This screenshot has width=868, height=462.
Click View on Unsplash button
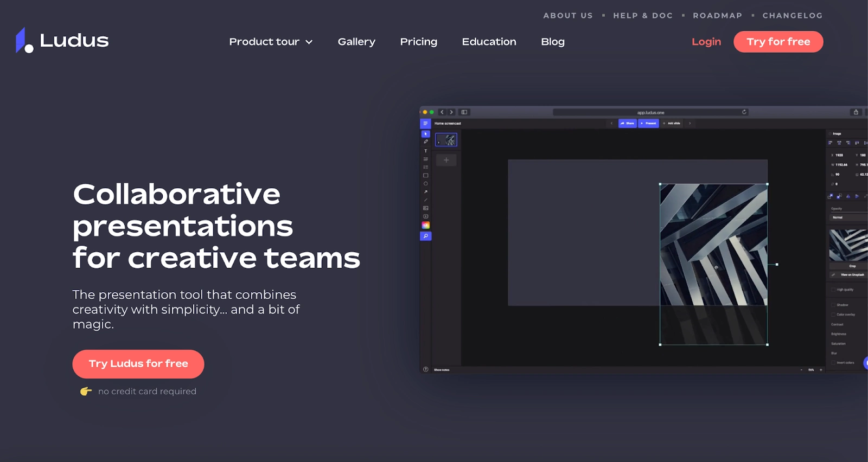(x=848, y=275)
